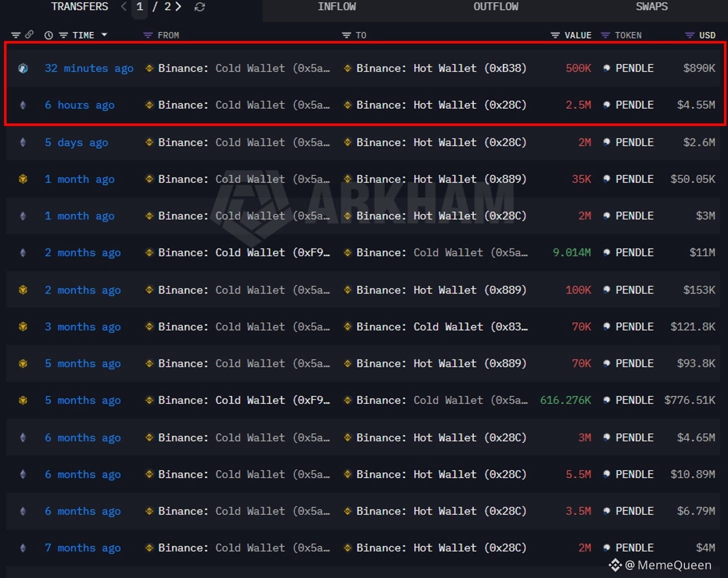728x578 pixels.
Task: Click the Binance logo beside Cold Wallet (0x83…
Action: [348, 326]
